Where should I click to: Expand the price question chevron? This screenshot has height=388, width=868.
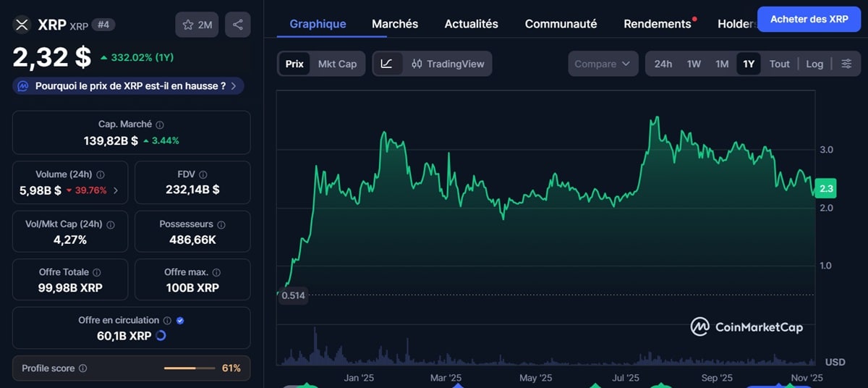(234, 86)
